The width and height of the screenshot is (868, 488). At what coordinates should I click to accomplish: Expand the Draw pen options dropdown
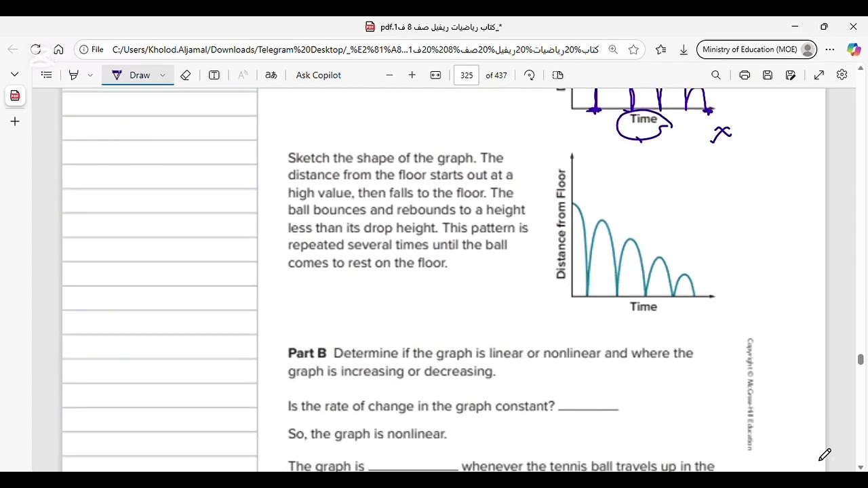tap(163, 75)
